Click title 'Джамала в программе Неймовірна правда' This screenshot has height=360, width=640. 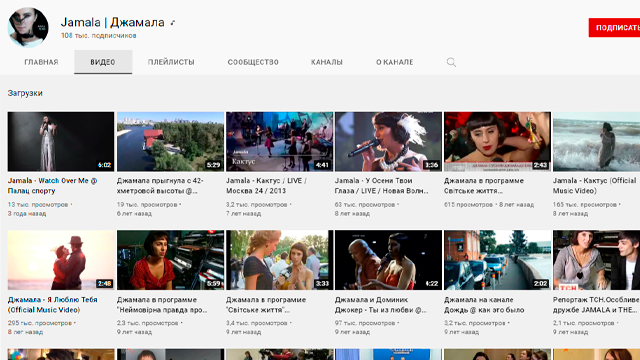point(162,304)
